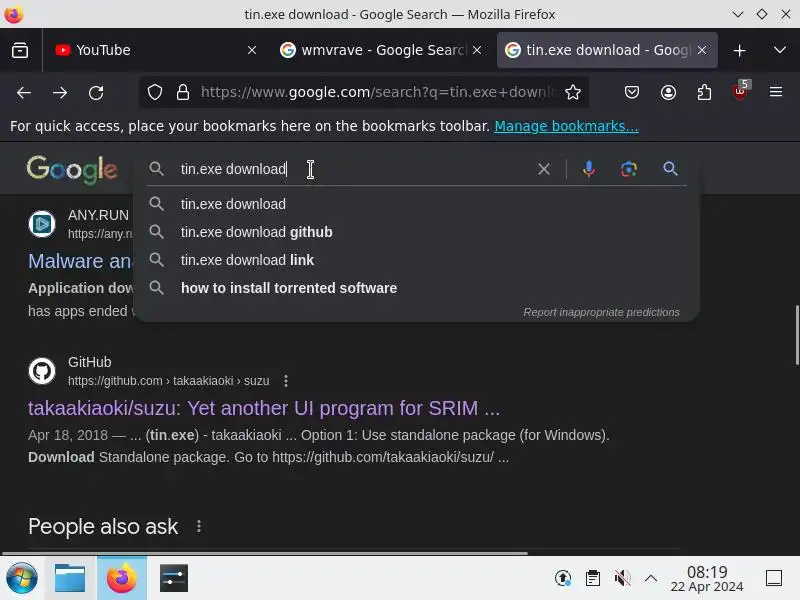Open Manage bookmarks link

pyautogui.click(x=566, y=126)
